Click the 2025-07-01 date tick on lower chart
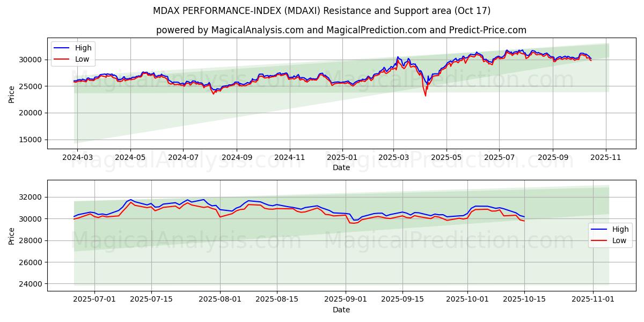 coord(94,300)
